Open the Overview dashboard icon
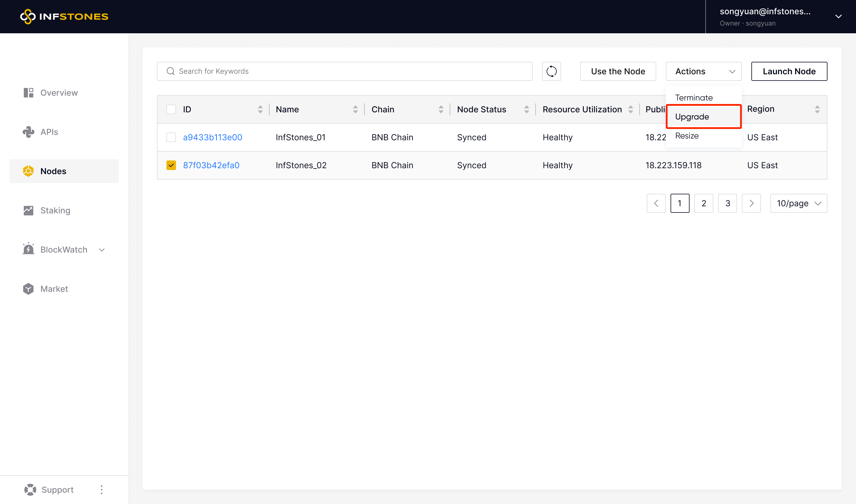The height and width of the screenshot is (504, 856). click(x=29, y=93)
